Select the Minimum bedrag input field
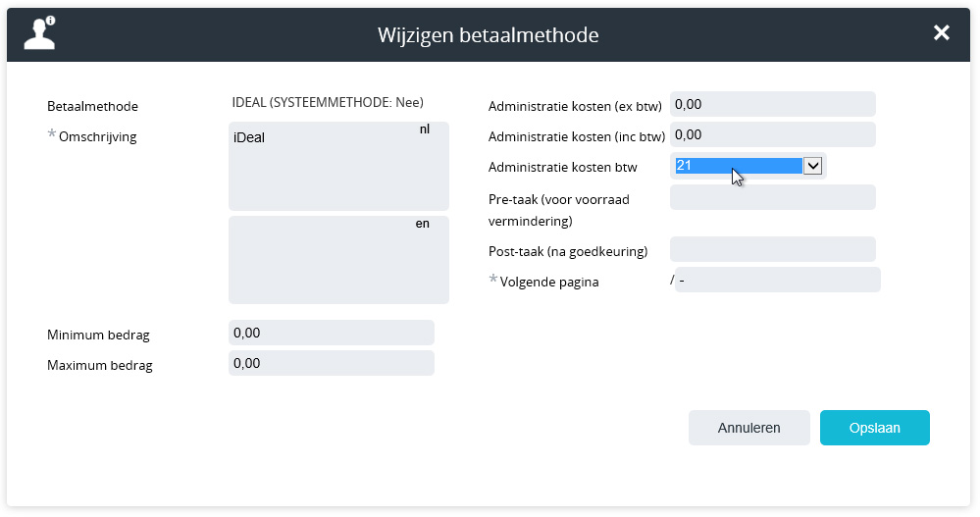980x517 pixels. (x=332, y=333)
